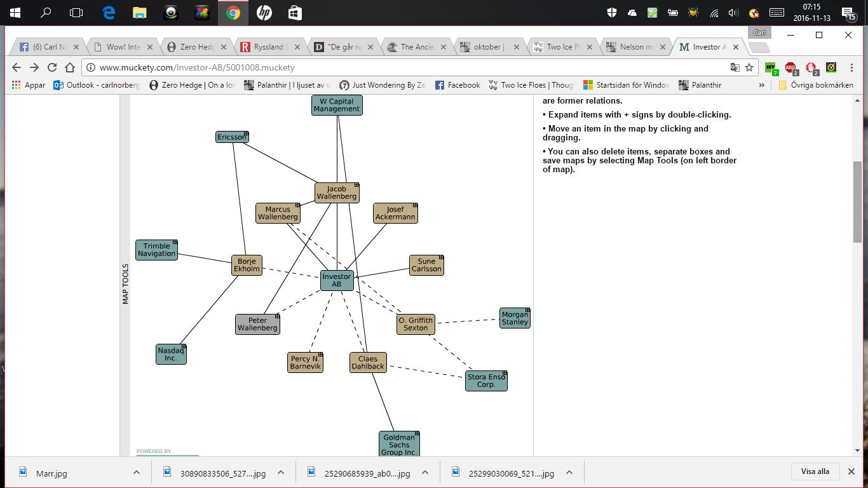This screenshot has height=488, width=868.
Task: Select the Jacob Wallenberg node
Action: (x=336, y=193)
